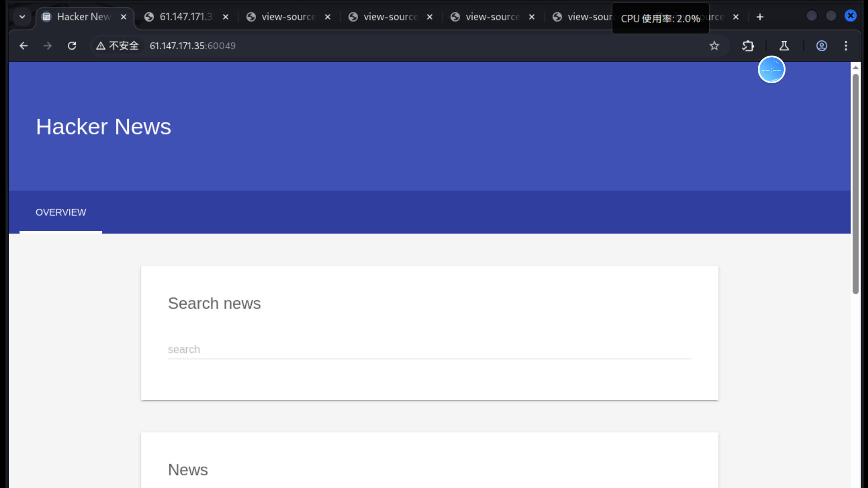868x488 pixels.
Task: Open Chrome three-dot menu
Action: pos(845,46)
